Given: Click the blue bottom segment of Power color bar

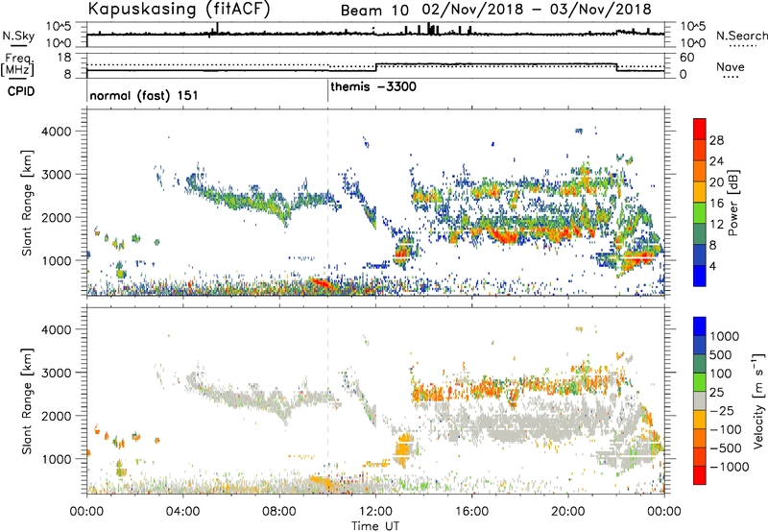Looking at the screenshot, I should [x=700, y=276].
